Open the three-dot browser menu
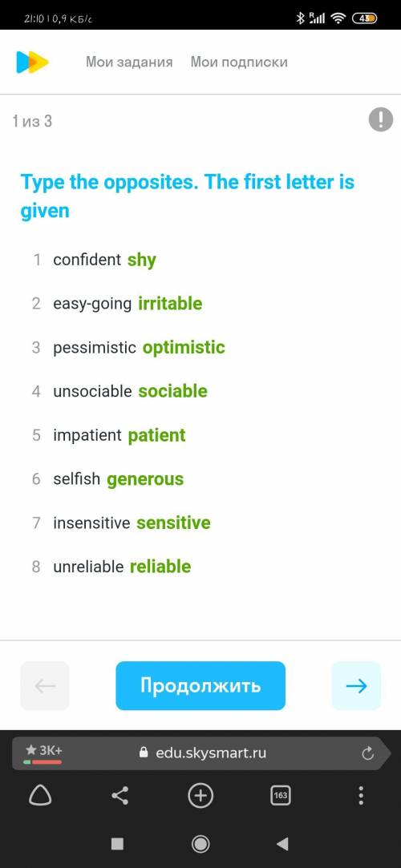Viewport: 401px width, 868px height. [361, 796]
